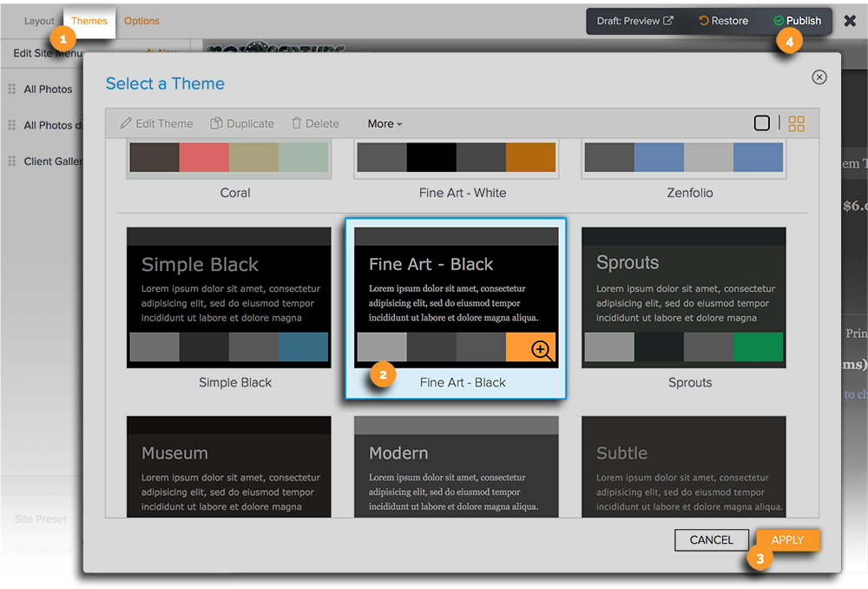The width and height of the screenshot is (868, 589).
Task: Close the customizer with the X icon
Action: pyautogui.click(x=850, y=21)
